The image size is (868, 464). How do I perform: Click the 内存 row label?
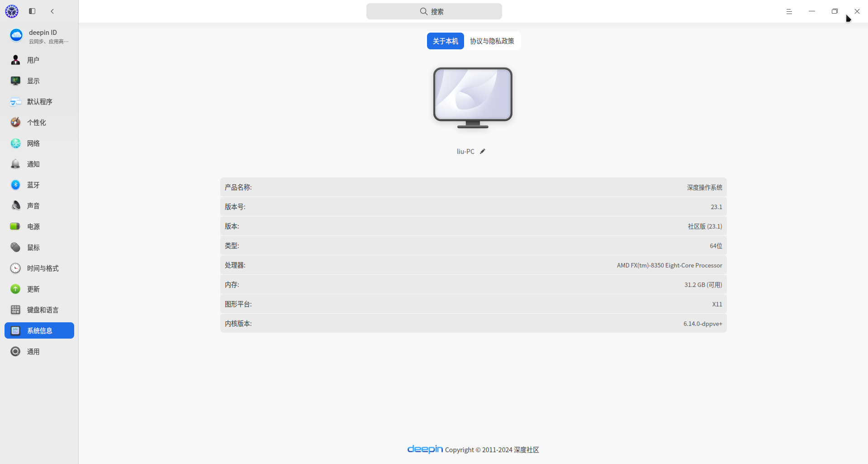[232, 285]
